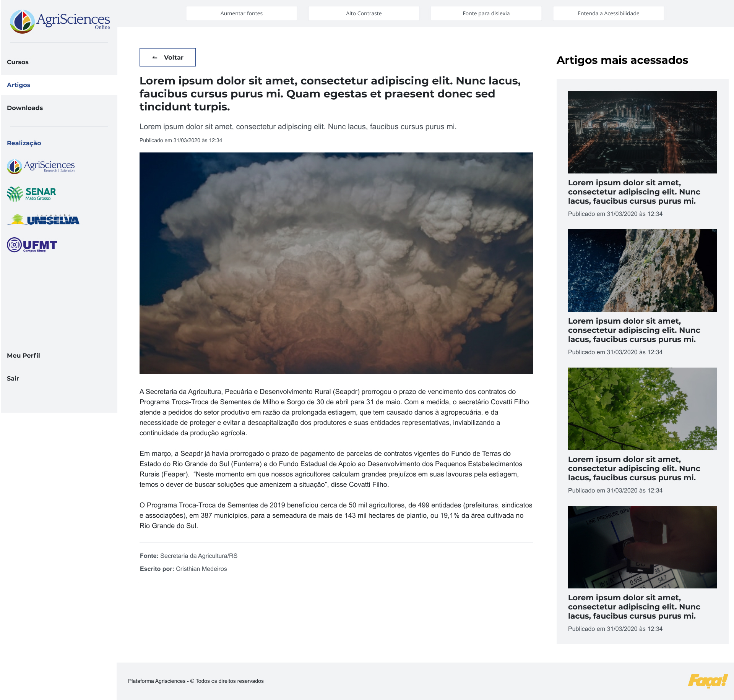Viewport: 734px width, 700px height.
Task: Open Downloads from the sidebar
Action: (25, 108)
